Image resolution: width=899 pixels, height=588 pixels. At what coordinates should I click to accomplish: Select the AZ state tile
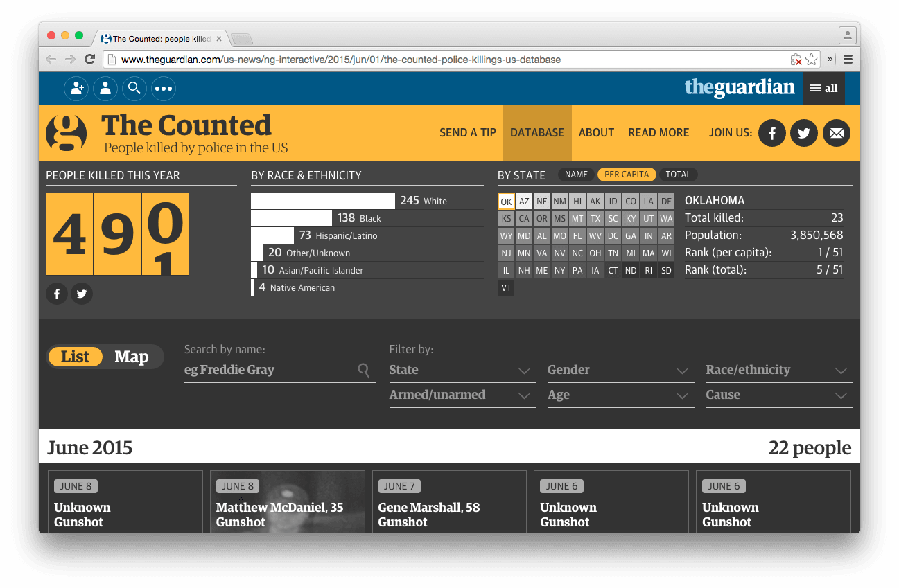524,202
